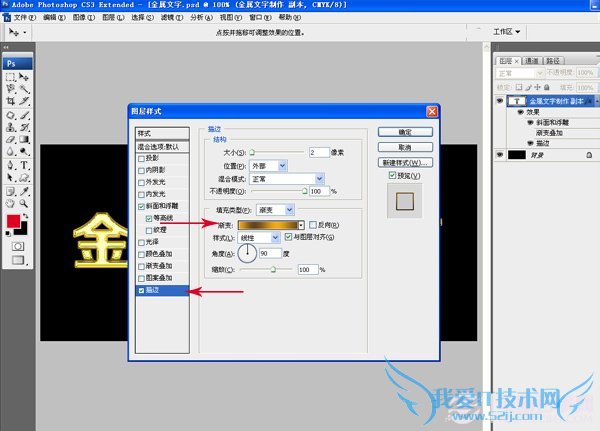Hide the 背景 (Background) layer eye icon
Screen dimensions: 600x431
point(500,155)
